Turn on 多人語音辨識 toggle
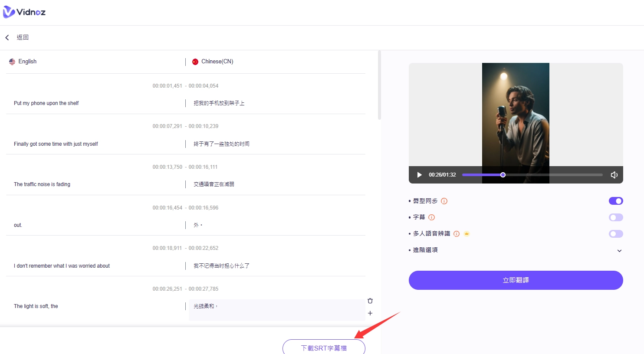The image size is (644, 354). (616, 234)
